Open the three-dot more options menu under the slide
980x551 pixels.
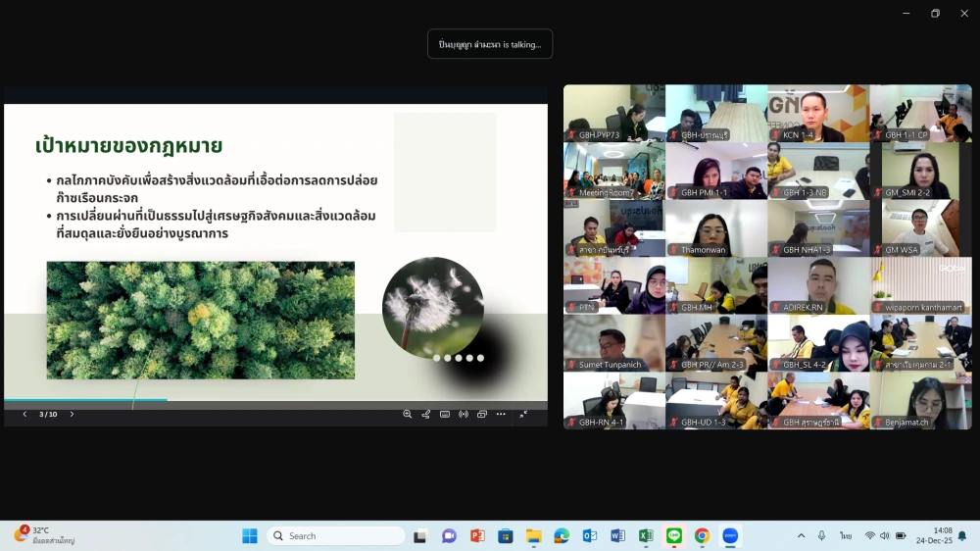coord(501,414)
